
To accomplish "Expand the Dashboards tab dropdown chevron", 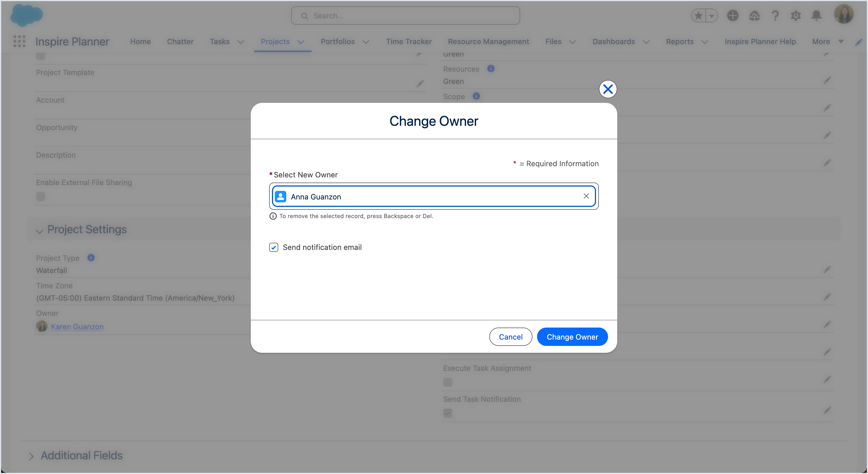I will (646, 42).
